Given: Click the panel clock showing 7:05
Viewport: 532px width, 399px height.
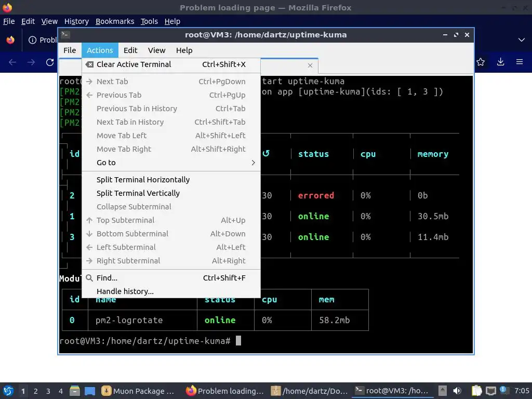Looking at the screenshot, I should pos(522,391).
